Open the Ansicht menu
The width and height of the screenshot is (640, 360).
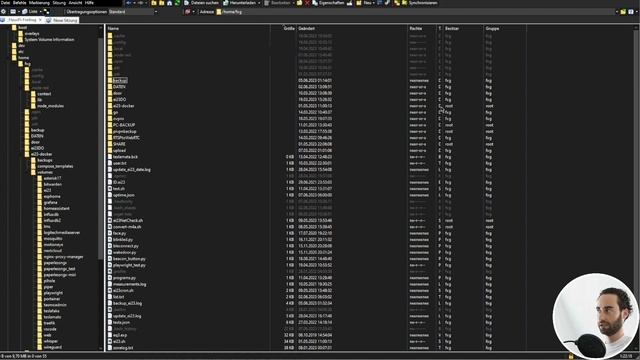pos(75,2)
